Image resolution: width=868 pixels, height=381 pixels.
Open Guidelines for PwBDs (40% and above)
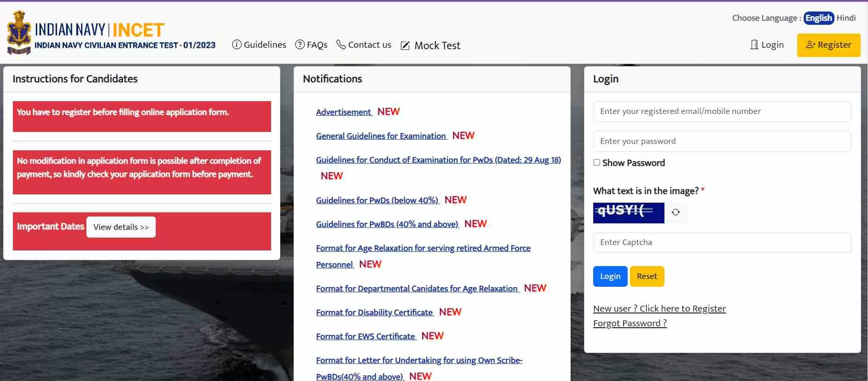click(x=387, y=224)
